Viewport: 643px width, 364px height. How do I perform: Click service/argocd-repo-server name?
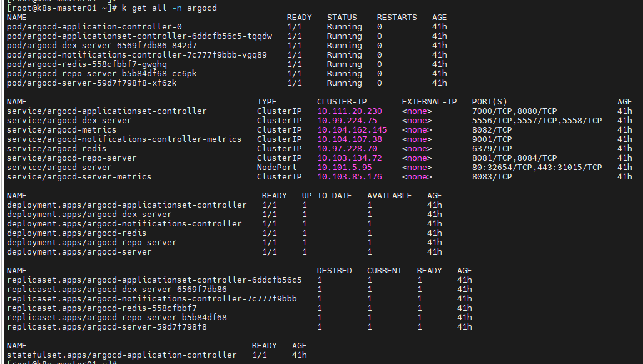pyautogui.click(x=72, y=158)
